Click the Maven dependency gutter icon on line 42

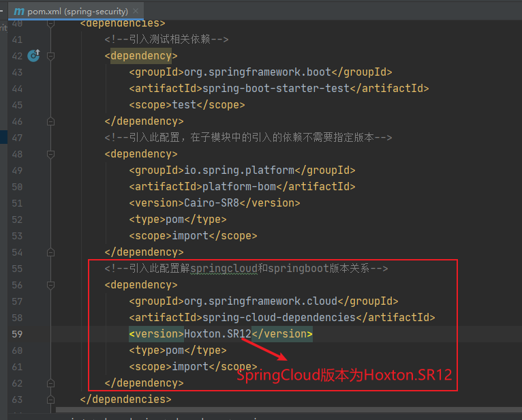click(33, 55)
